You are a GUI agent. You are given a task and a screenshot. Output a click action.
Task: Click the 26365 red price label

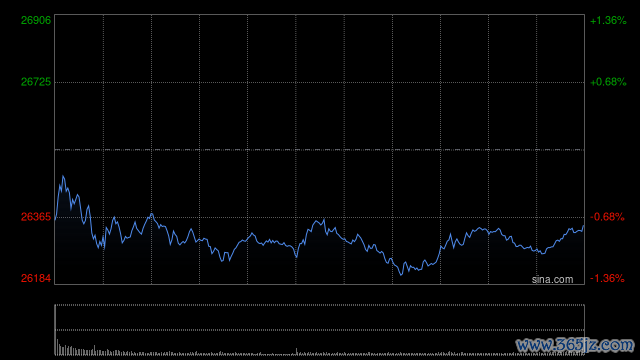pos(36,217)
